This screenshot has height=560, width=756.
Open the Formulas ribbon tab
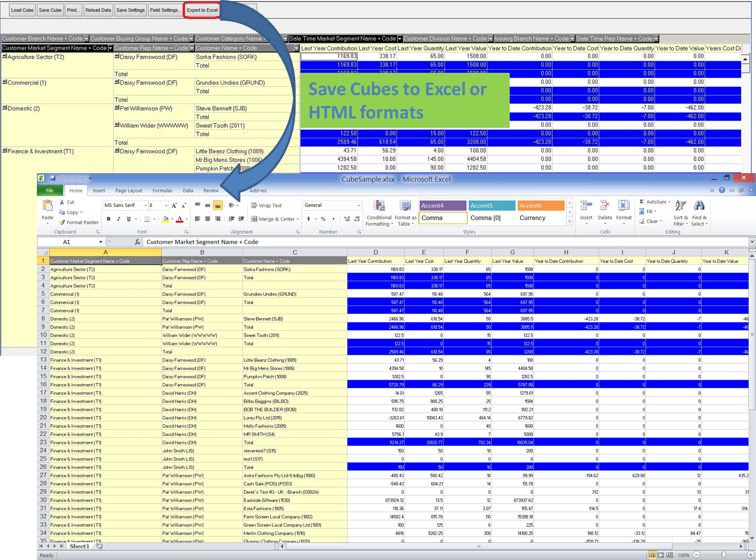[162, 191]
